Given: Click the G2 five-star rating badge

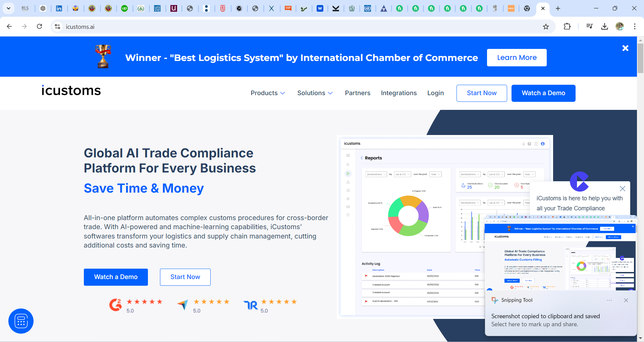Looking at the screenshot, I should coord(136,305).
